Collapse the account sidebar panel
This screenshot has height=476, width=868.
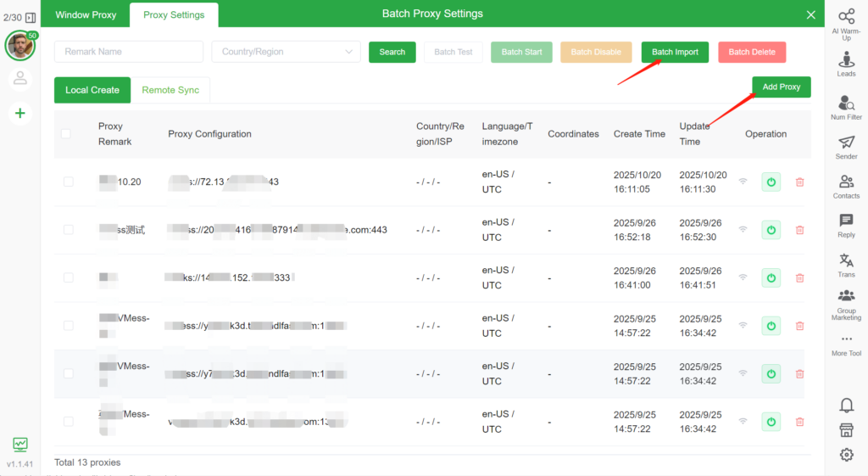[x=31, y=17]
